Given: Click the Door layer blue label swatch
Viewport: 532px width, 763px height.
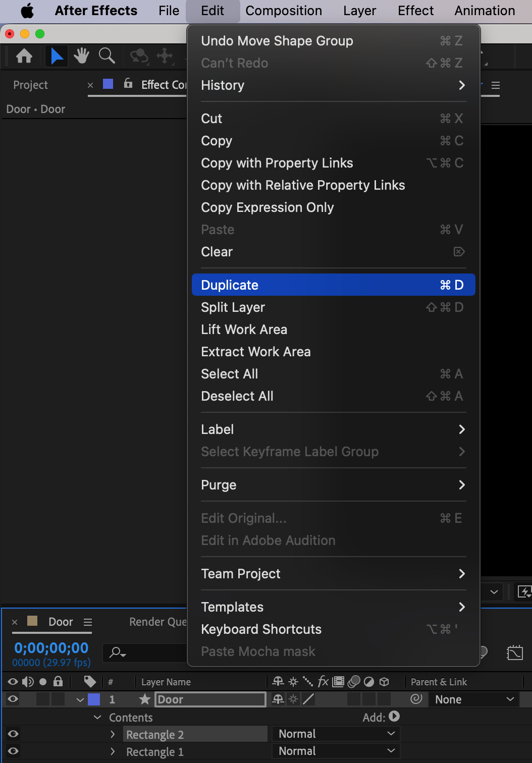Looking at the screenshot, I should 94,699.
